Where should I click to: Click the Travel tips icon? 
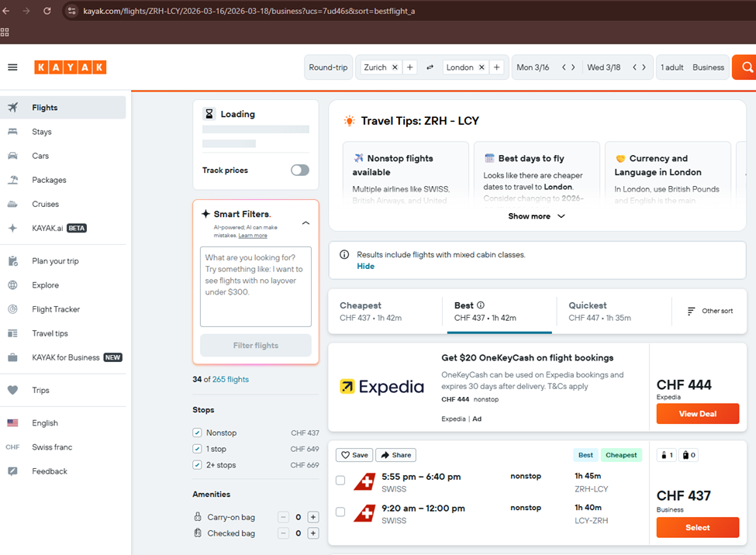pyautogui.click(x=13, y=333)
